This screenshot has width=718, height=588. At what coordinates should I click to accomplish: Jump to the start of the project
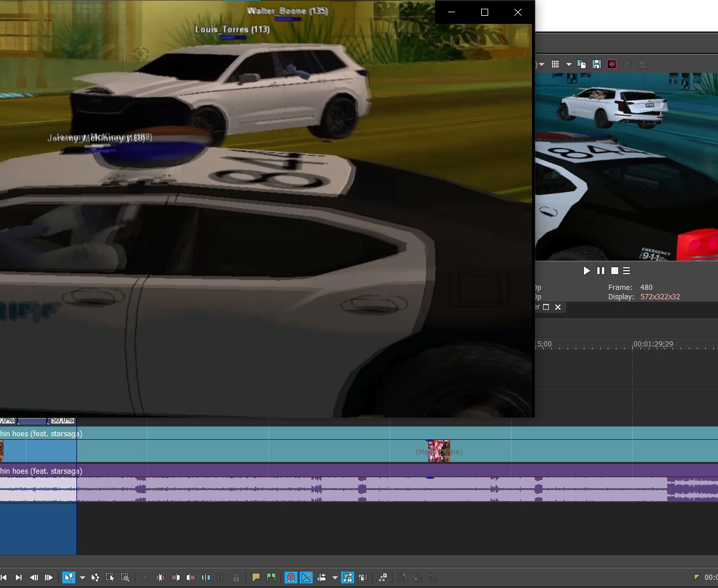click(x=3, y=577)
